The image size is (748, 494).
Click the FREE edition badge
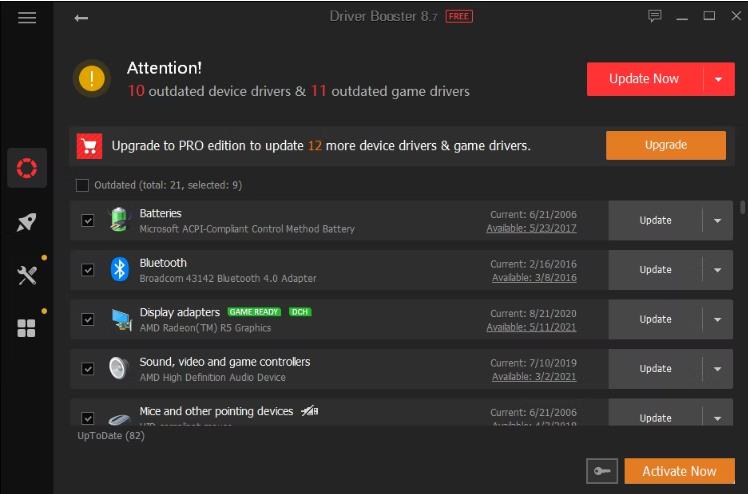point(459,17)
